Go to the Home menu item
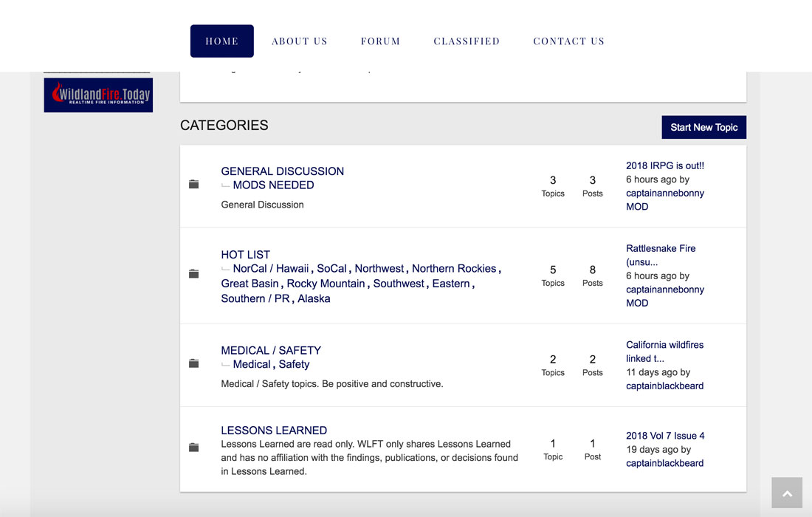This screenshot has width=812, height=517. (x=221, y=41)
